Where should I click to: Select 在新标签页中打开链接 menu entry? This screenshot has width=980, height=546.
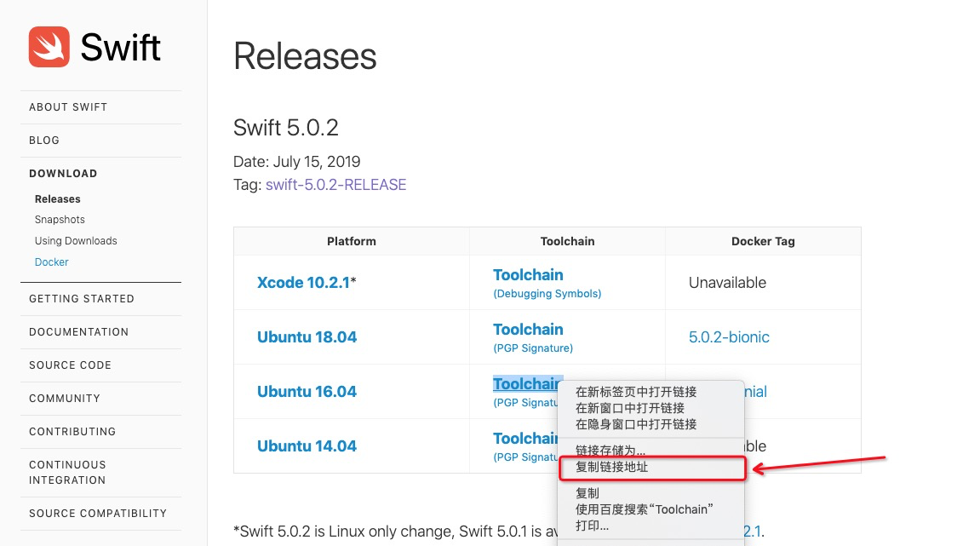click(636, 392)
